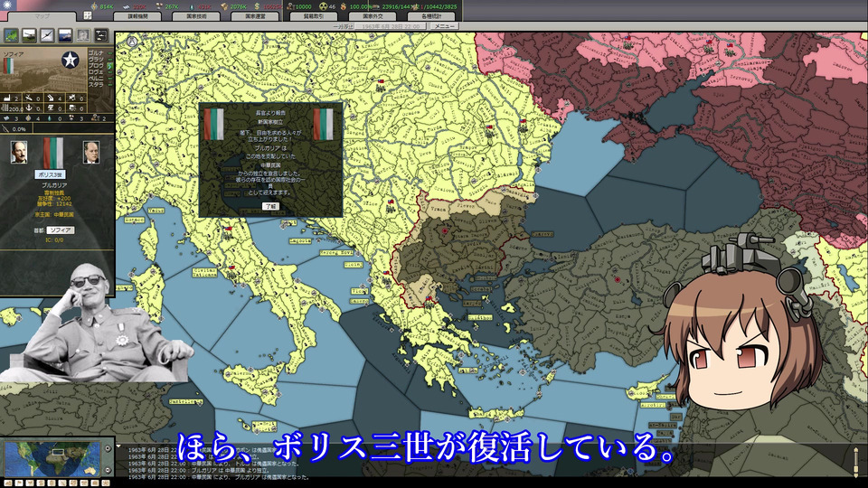The height and width of the screenshot is (488, 868).
Task: Select the land units tank icon
Action: (29, 35)
